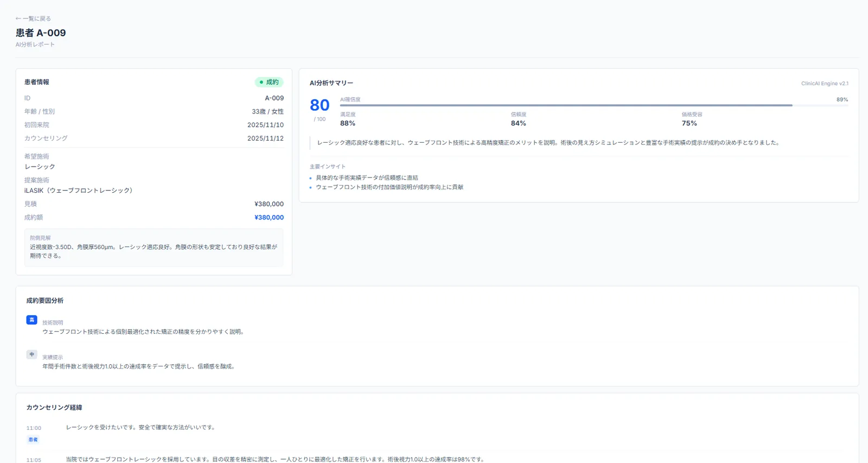This screenshot has width=868, height=463.
Task: Click the 提案施術 value iLASIK（ウェーブフロントレーシック）
Action: [80, 191]
